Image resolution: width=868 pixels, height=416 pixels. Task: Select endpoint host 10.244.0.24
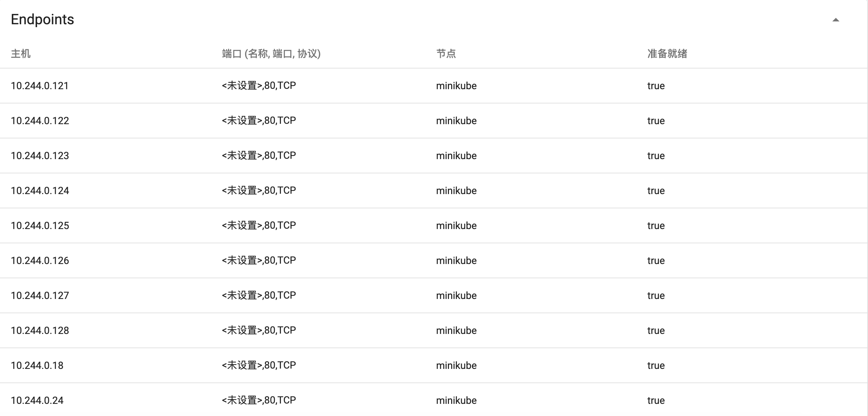[x=37, y=400]
